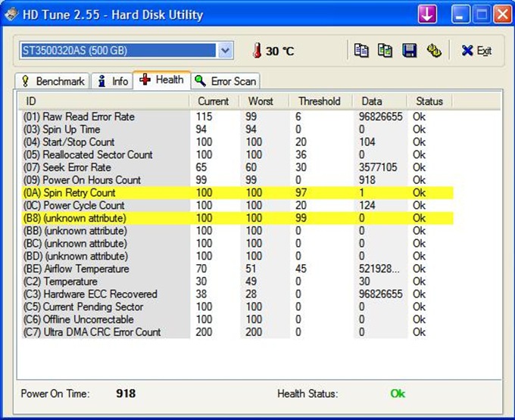Click the purple down-arrow title bar button

(x=428, y=14)
